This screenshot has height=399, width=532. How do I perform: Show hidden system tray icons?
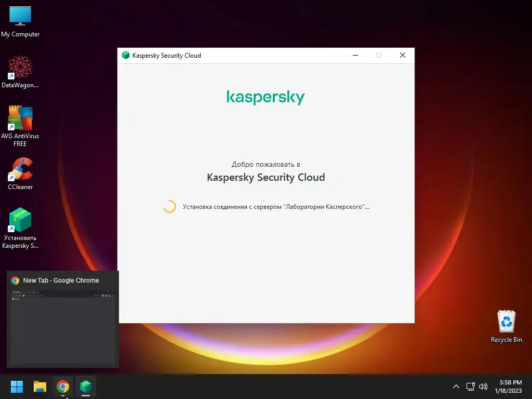[x=456, y=387]
